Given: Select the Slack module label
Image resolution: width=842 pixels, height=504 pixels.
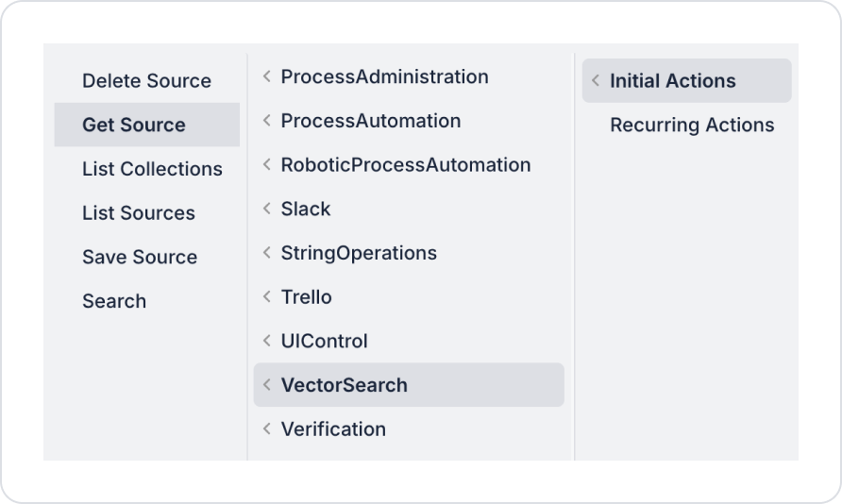Looking at the screenshot, I should click(x=305, y=210).
